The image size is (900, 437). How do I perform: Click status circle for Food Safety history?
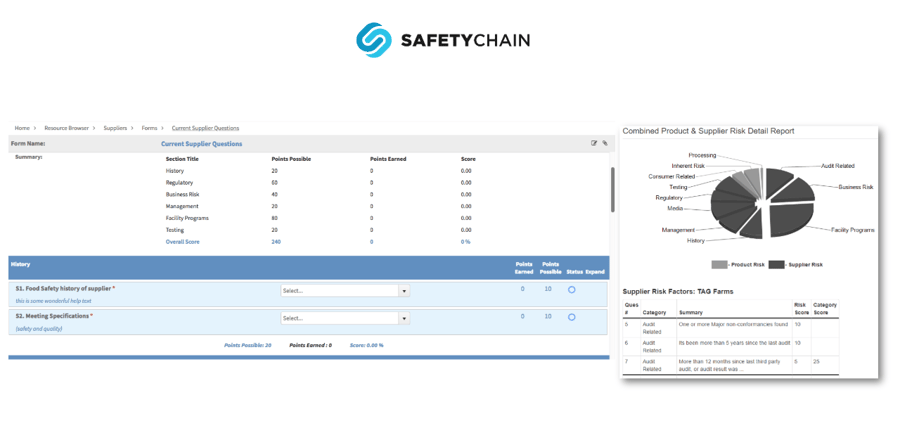coord(572,290)
